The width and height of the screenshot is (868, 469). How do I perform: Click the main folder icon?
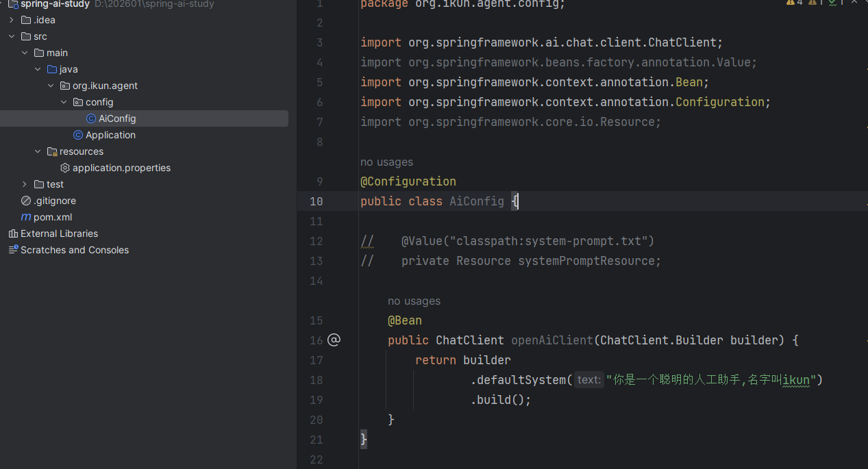(39, 53)
